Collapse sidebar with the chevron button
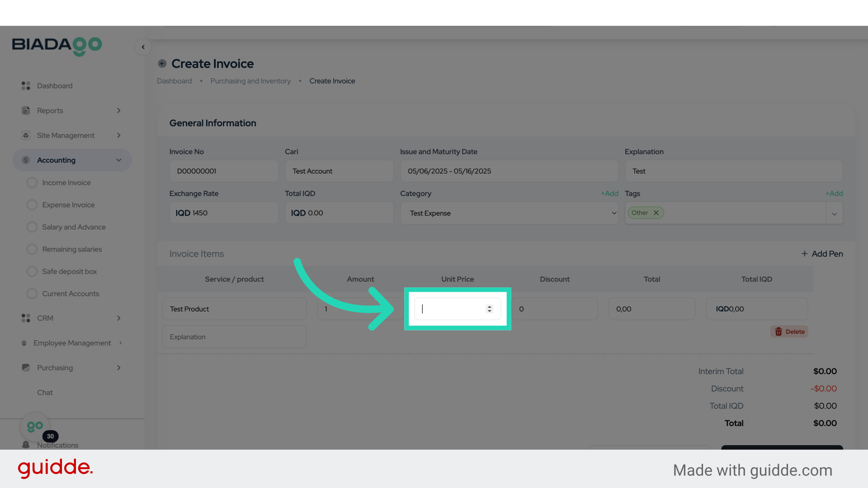Image resolution: width=868 pixels, height=488 pixels. (143, 47)
